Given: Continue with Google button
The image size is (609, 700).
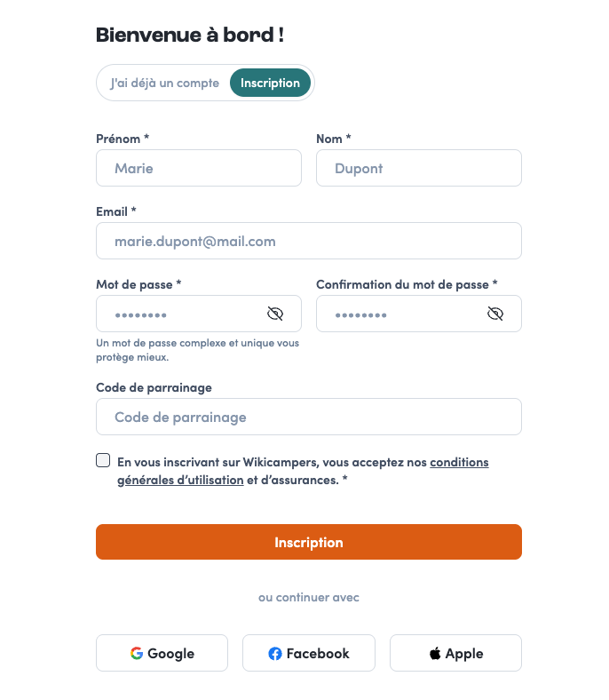Looking at the screenshot, I should [x=162, y=653].
